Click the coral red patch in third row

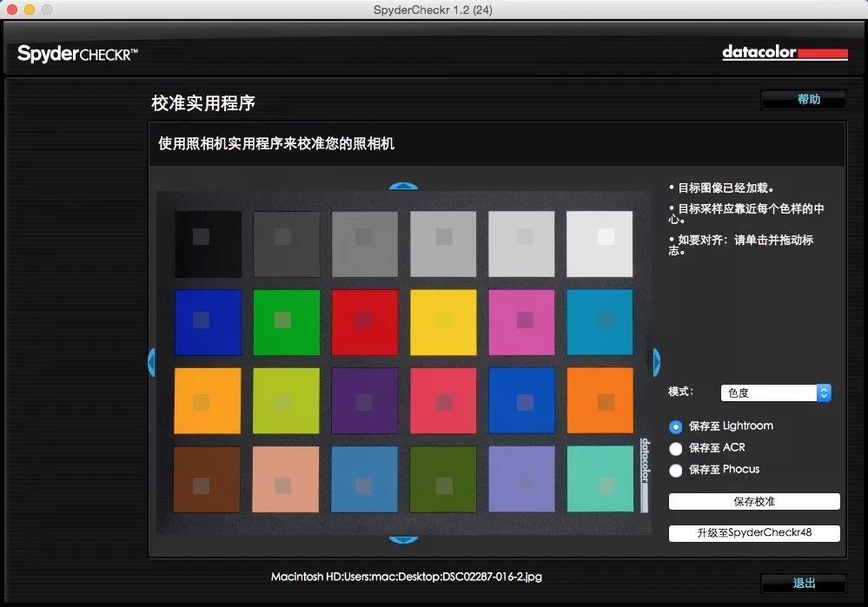[443, 400]
